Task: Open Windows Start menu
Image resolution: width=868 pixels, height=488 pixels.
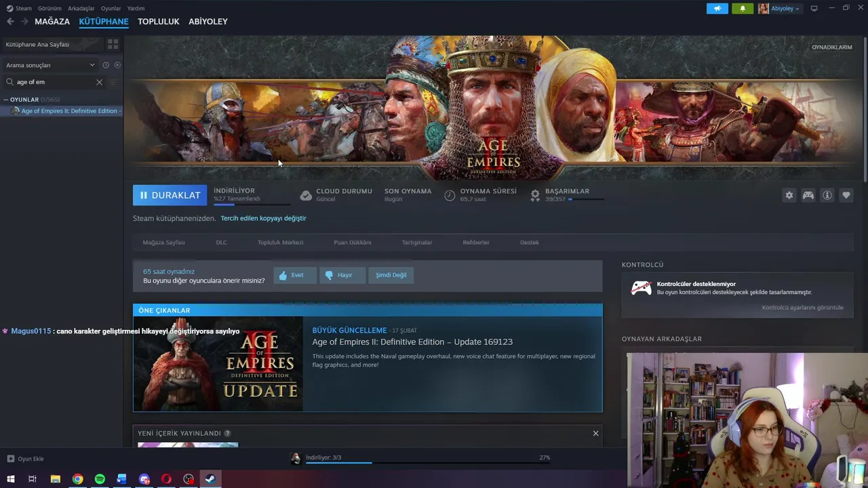Action: (x=10, y=479)
